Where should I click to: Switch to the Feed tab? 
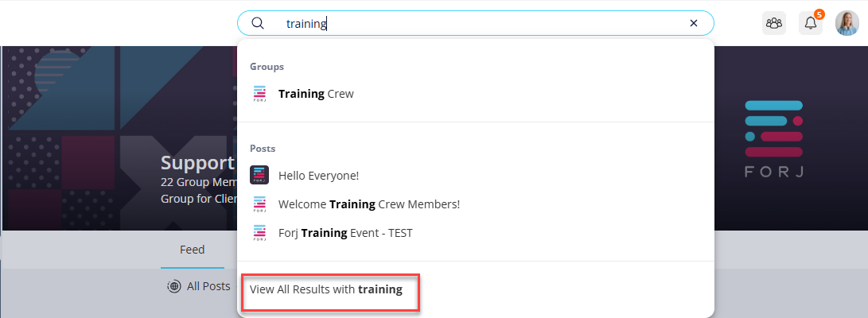(192, 250)
